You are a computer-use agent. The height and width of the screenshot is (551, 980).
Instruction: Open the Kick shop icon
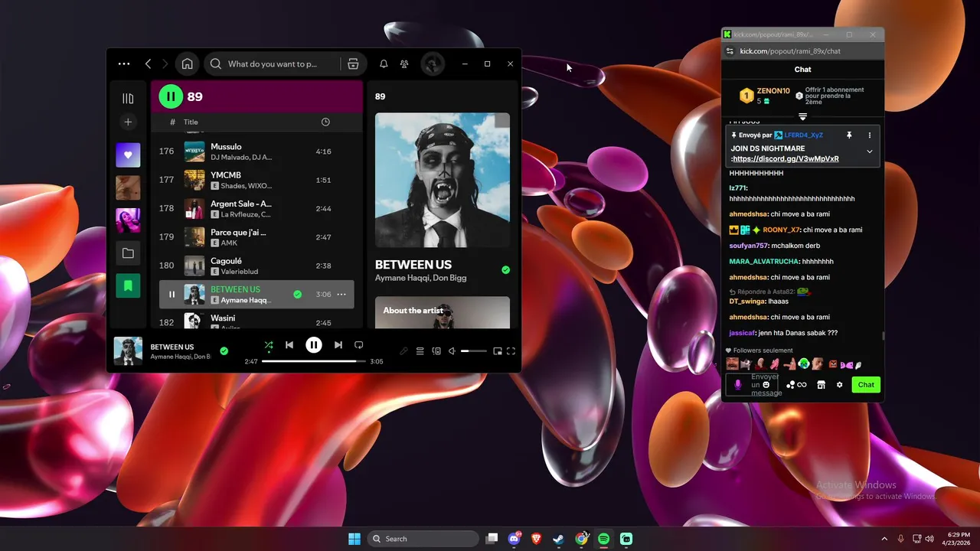(821, 385)
